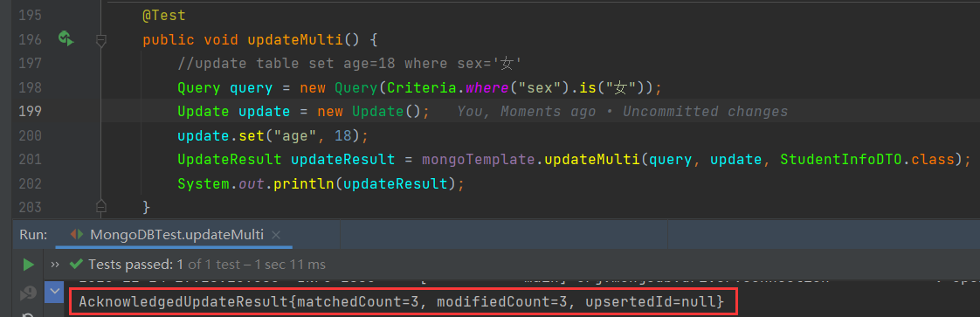Click the mongoTemplate field reference
This screenshot has height=317, width=980.
479,160
